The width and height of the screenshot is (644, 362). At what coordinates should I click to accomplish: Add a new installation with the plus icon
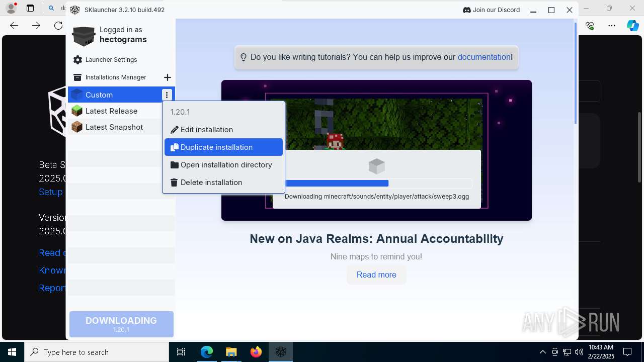pos(168,77)
